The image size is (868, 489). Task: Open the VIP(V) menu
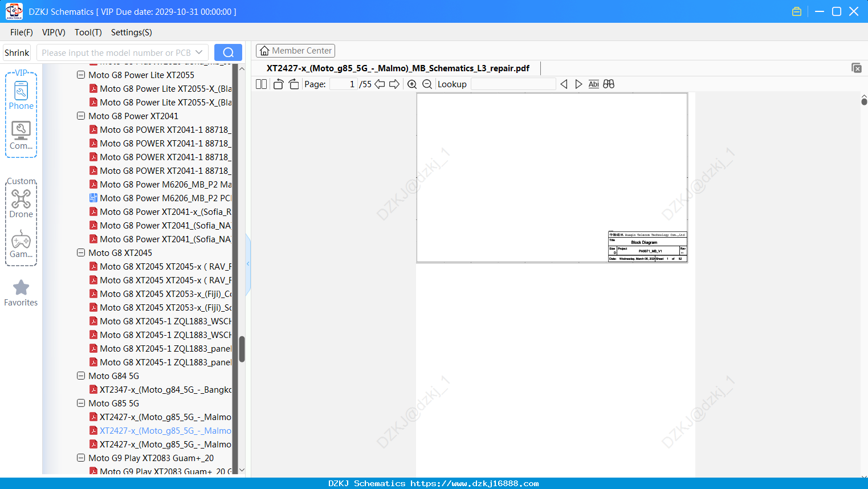(x=54, y=32)
